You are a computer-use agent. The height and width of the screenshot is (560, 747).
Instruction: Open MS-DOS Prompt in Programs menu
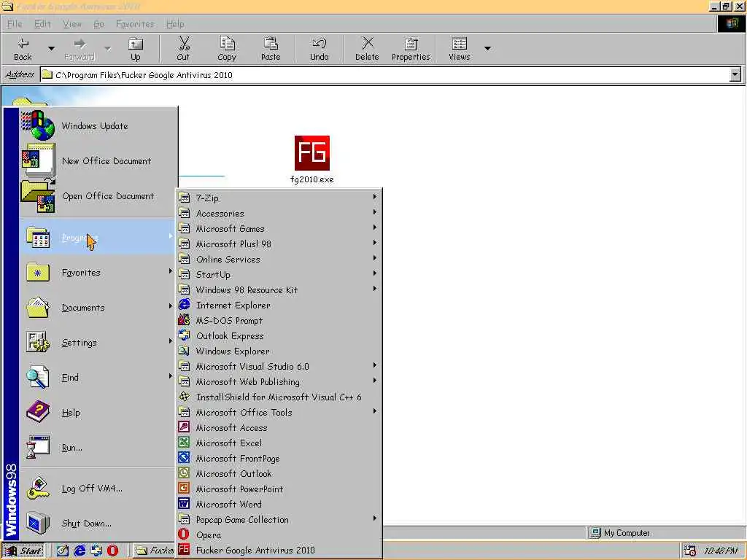[279, 321]
